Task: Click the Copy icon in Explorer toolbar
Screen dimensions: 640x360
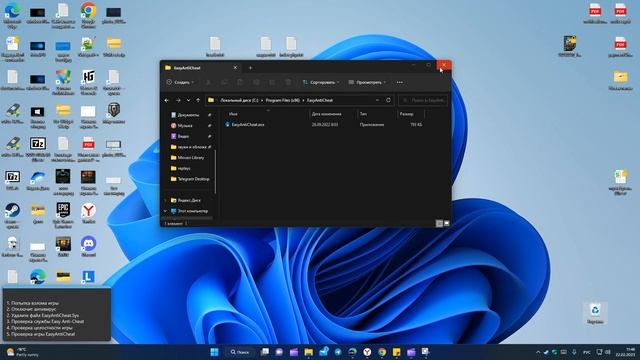Action: [224, 82]
